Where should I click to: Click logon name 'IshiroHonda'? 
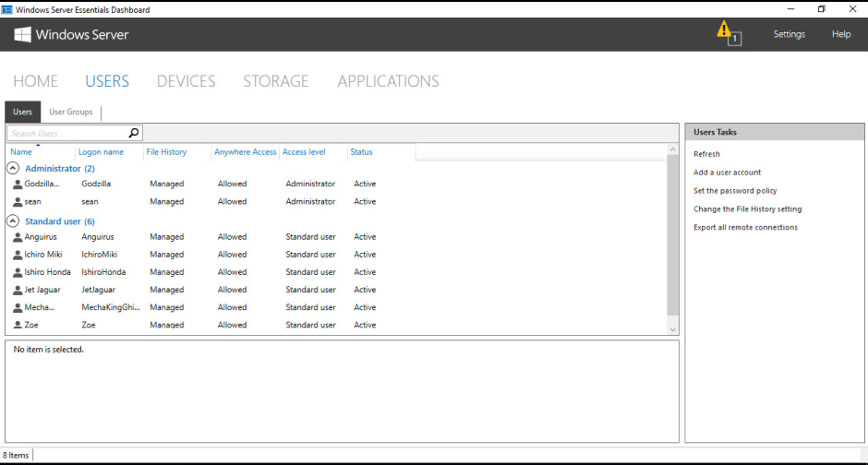click(103, 272)
